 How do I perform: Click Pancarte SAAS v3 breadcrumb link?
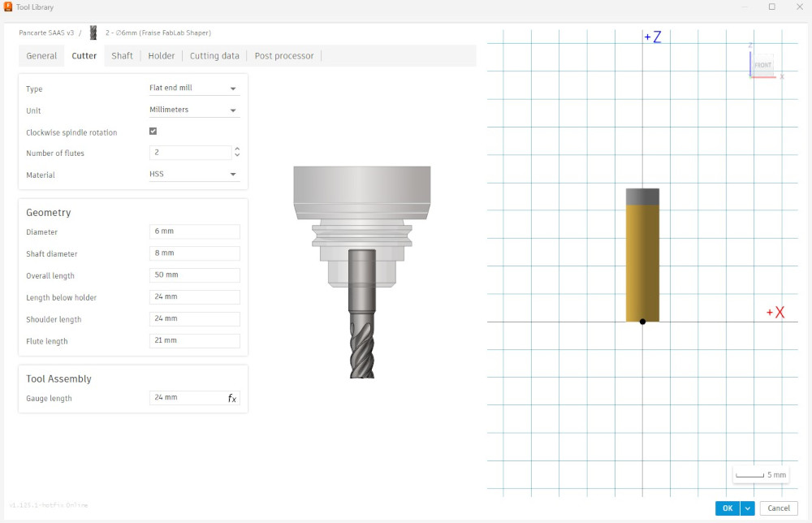pyautogui.click(x=46, y=32)
